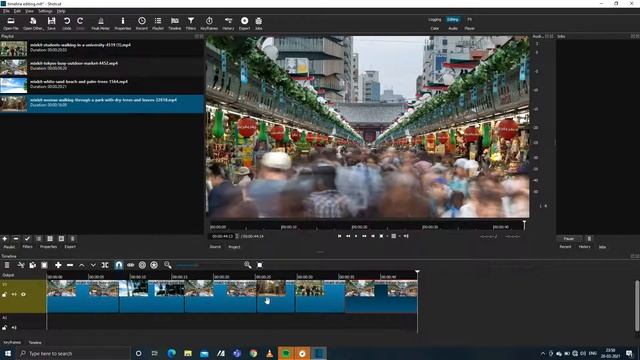Switch to the Editing layout
Image resolution: width=640 pixels, height=360 pixels.
click(453, 20)
